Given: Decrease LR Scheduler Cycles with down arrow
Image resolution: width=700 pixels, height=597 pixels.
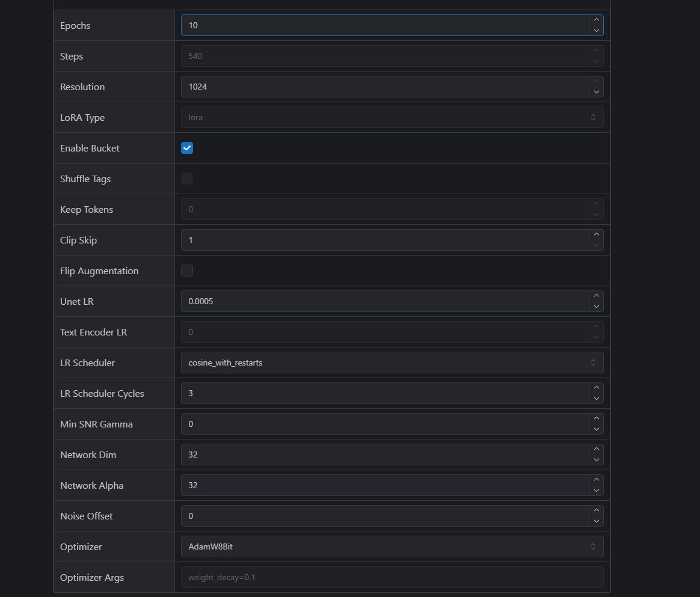Looking at the screenshot, I should 597,399.
